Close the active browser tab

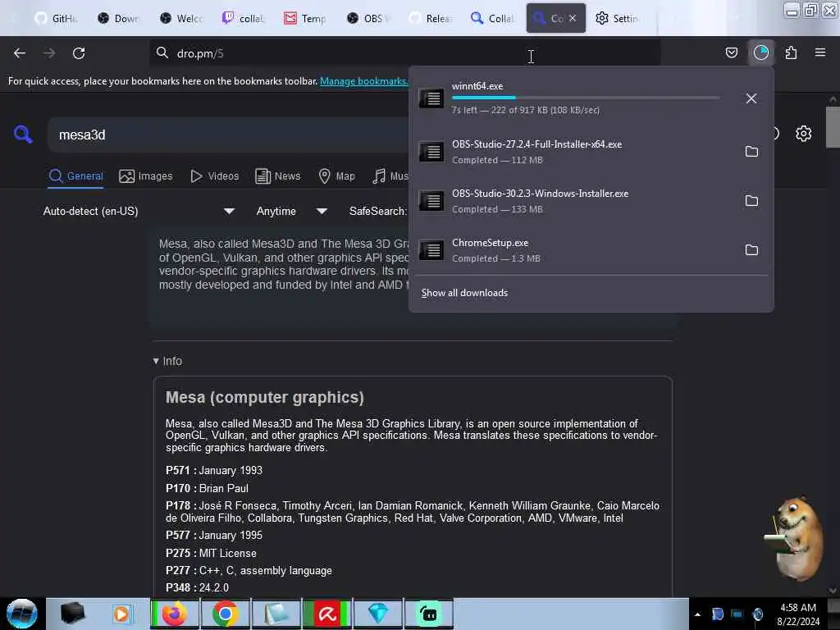[x=573, y=18]
